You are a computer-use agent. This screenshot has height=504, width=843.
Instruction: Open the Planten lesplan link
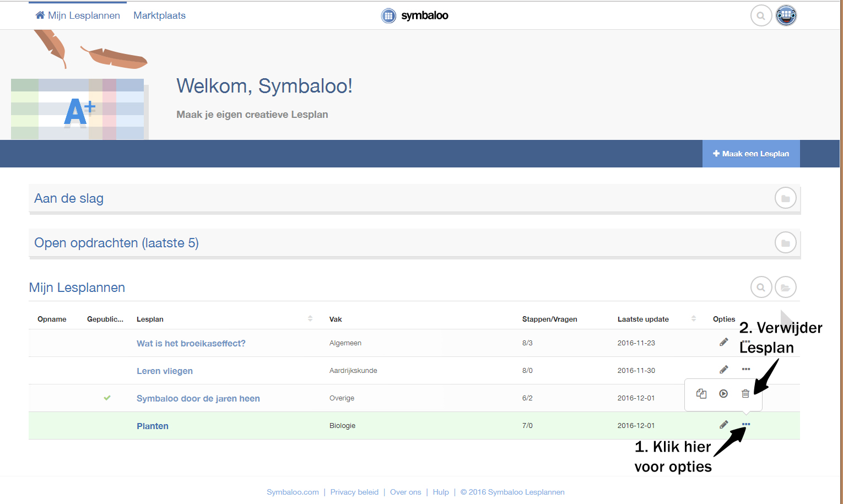(x=153, y=426)
